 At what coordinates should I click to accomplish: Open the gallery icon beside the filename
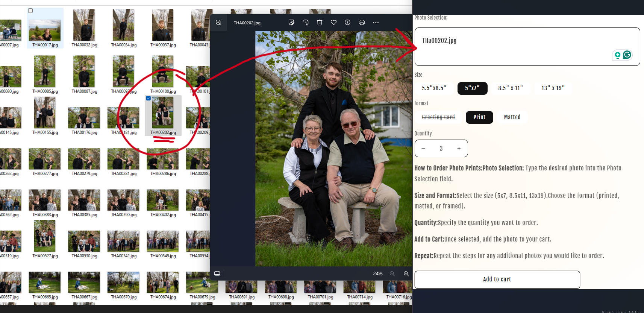tap(218, 23)
